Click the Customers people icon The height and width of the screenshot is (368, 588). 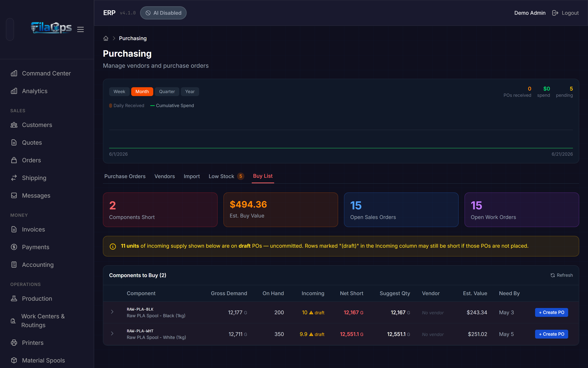(x=14, y=125)
